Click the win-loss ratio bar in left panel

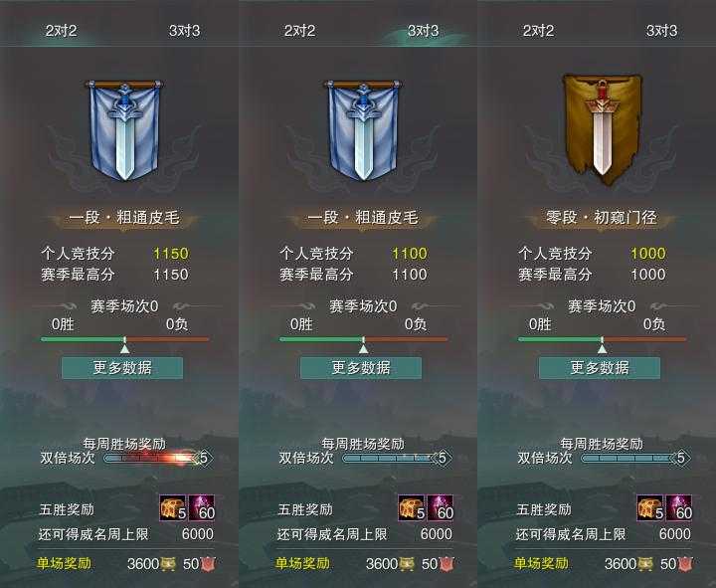pyautogui.click(x=124, y=339)
